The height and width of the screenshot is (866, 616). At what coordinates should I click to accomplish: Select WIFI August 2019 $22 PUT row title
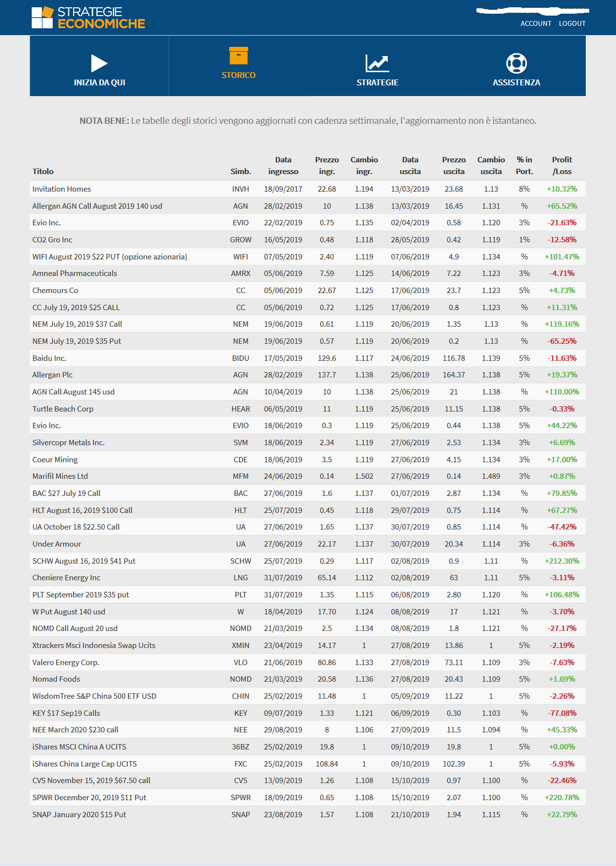tap(110, 256)
